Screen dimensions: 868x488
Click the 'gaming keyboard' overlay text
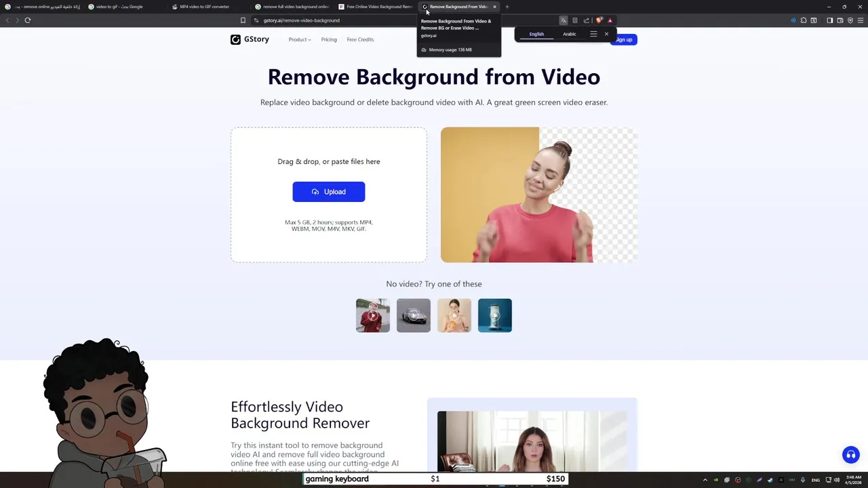tap(337, 479)
